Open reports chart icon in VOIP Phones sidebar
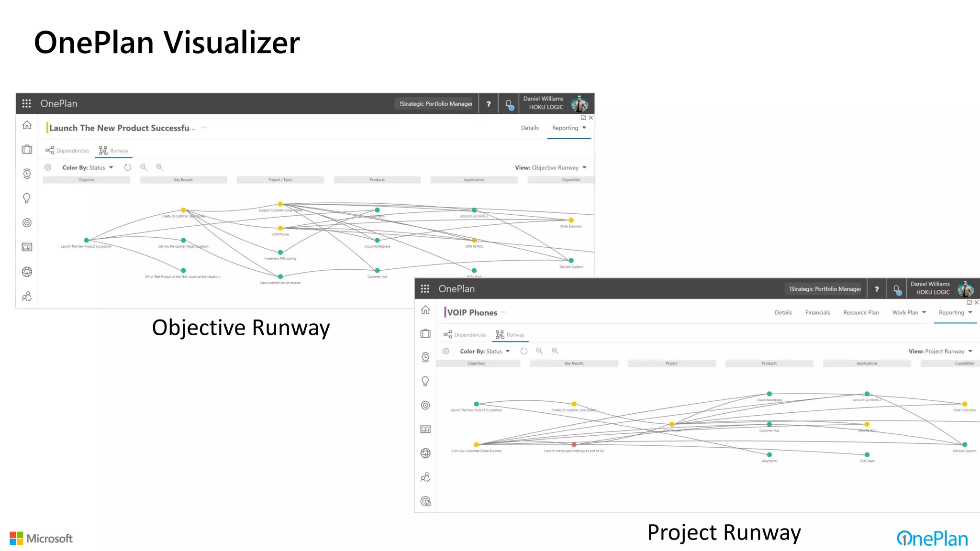980x551 pixels. click(x=425, y=429)
